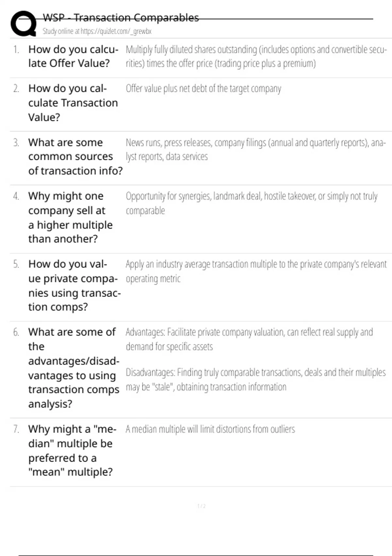Select the median versus mean multiple question
This screenshot has height=556, width=392.
72,451
